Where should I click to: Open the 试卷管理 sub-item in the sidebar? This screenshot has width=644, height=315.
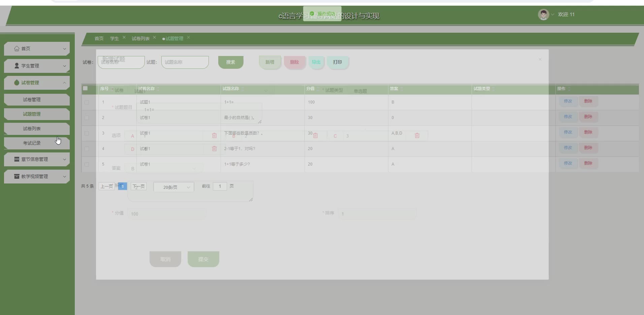[x=37, y=99]
